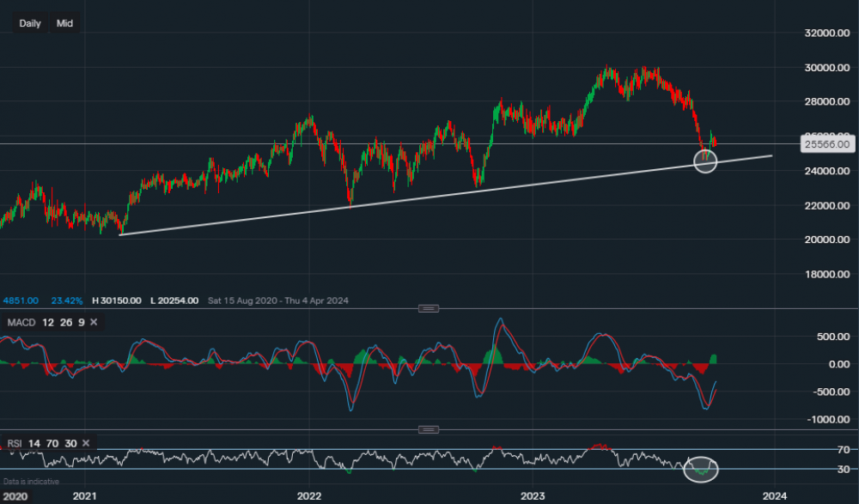859x504 pixels.
Task: Close the MACD indicator panel
Action: (94, 322)
